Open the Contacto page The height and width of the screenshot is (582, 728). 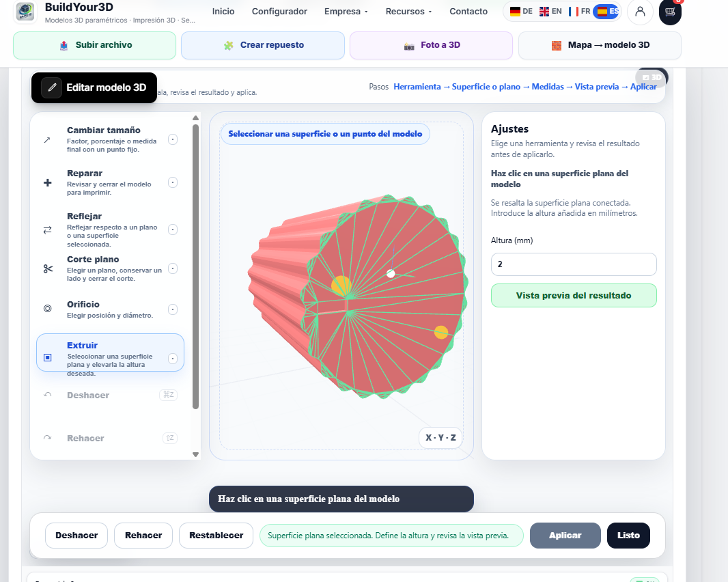[x=468, y=12]
